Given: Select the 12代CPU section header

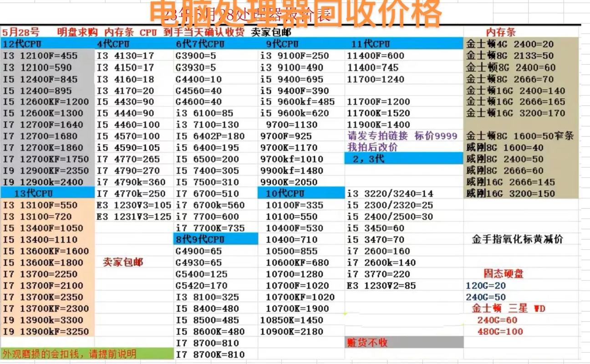Looking at the screenshot, I should click(x=21, y=44).
